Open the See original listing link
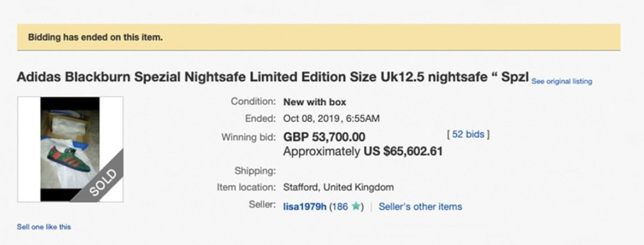Screen dimensions: 644x245 click(561, 81)
